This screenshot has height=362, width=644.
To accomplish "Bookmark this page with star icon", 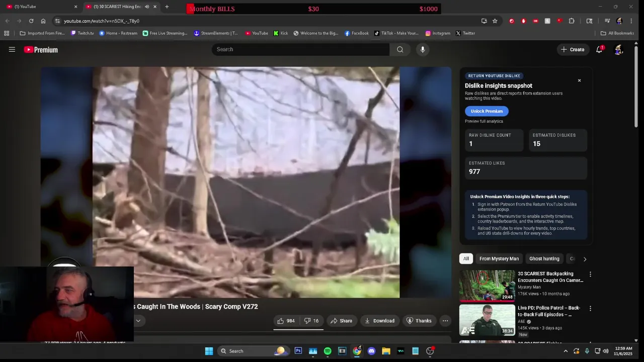I will pyautogui.click(x=495, y=21).
